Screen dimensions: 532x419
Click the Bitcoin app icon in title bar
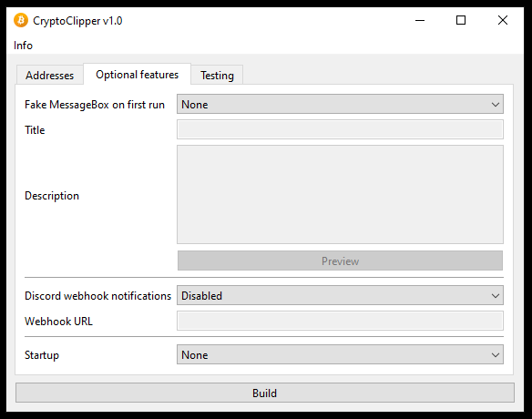click(x=21, y=20)
